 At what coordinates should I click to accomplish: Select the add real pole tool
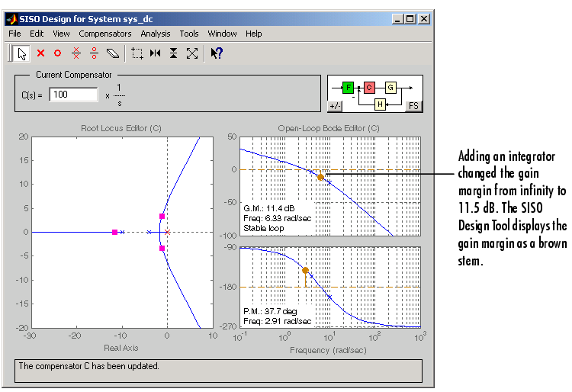pyautogui.click(x=41, y=53)
